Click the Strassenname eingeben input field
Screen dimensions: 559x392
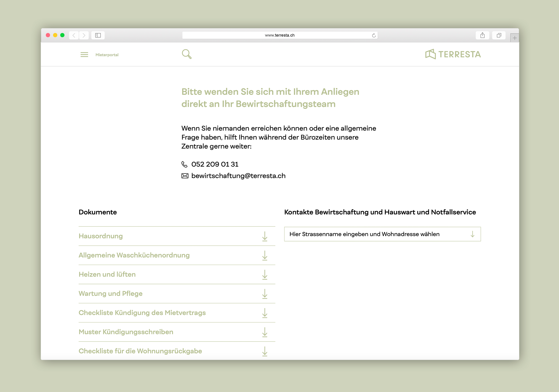pos(364,234)
